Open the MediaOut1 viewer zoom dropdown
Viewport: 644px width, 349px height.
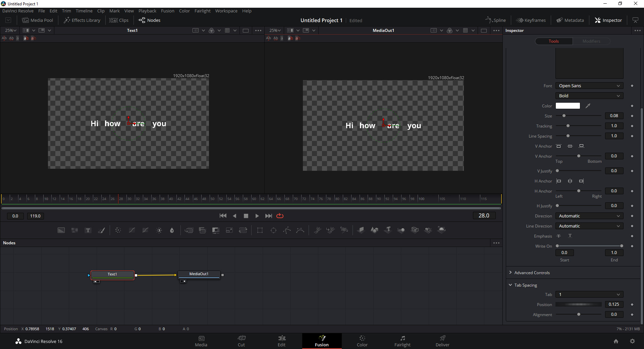point(275,30)
